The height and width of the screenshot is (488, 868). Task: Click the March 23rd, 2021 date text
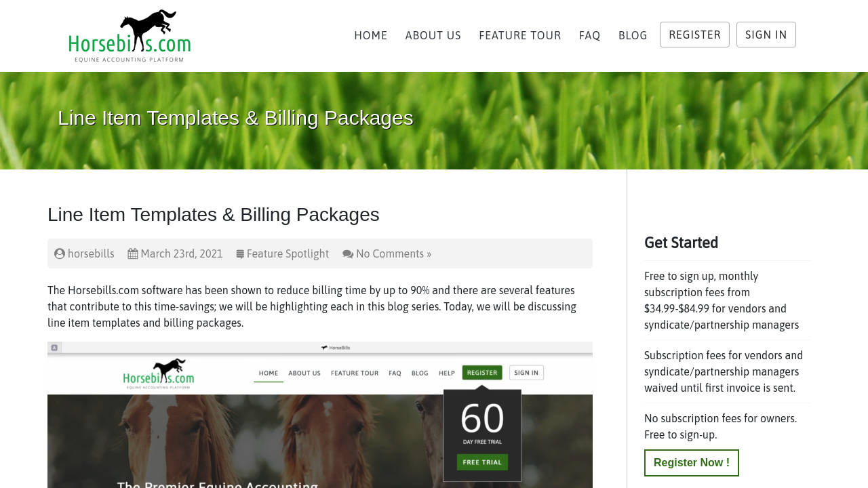[x=182, y=253]
